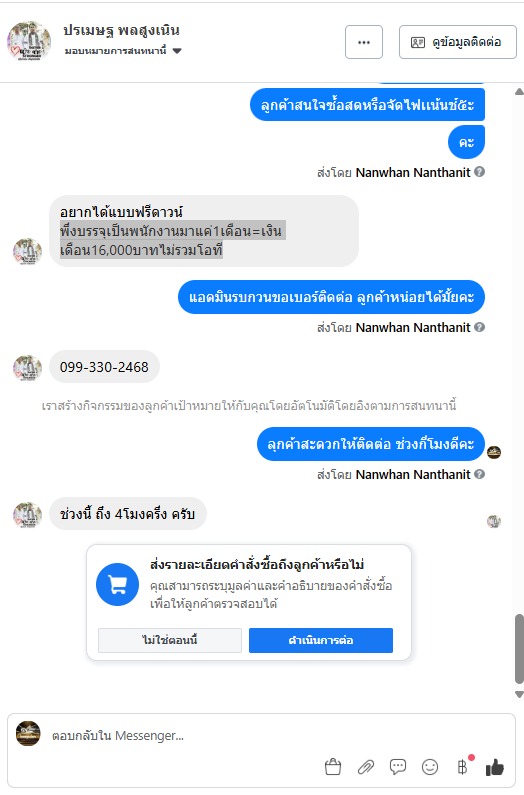Click the baht payment request icon
Viewport: 524px width, 795px height.
pyautogui.click(x=462, y=767)
